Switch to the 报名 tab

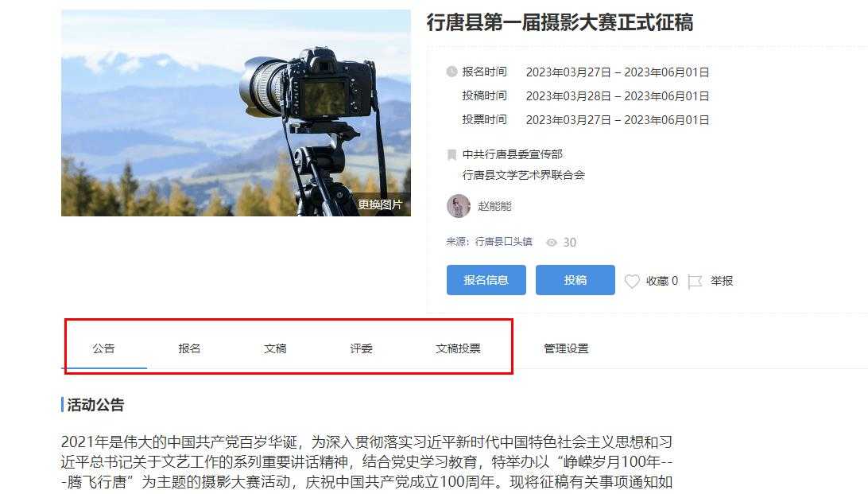(x=189, y=348)
